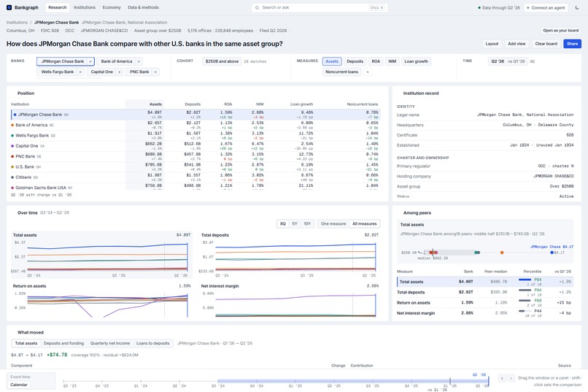
Task: Open the Layout options
Action: click(492, 44)
